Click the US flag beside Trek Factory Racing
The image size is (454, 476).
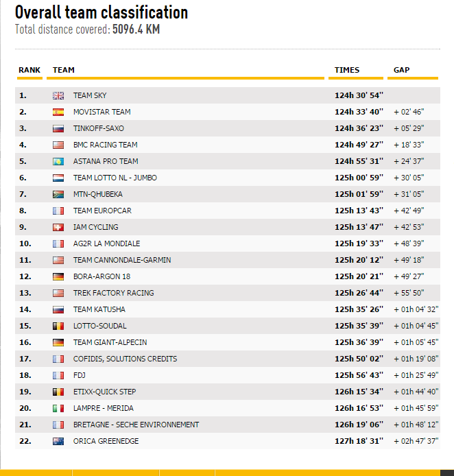point(58,293)
